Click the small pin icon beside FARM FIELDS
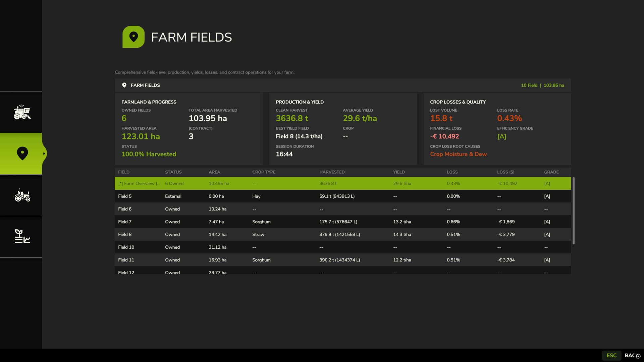Viewport: 644px width, 362px height. pos(124,85)
